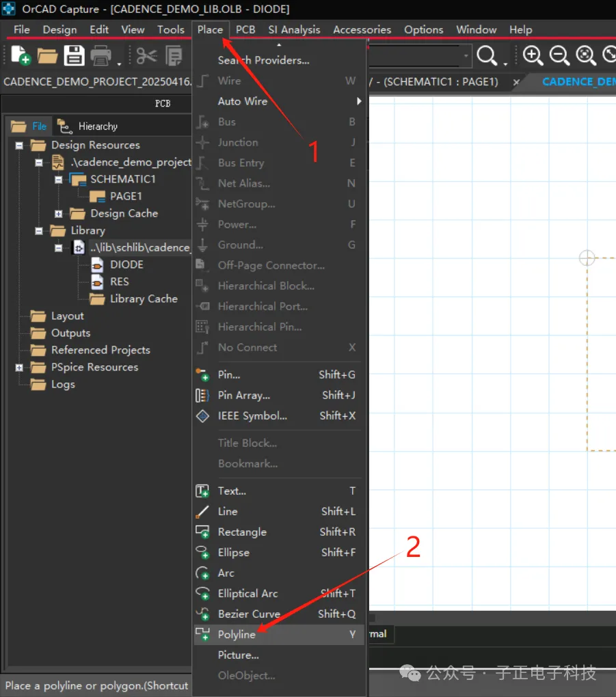The image size is (616, 697).
Task: Open the File menu
Action: coord(22,30)
